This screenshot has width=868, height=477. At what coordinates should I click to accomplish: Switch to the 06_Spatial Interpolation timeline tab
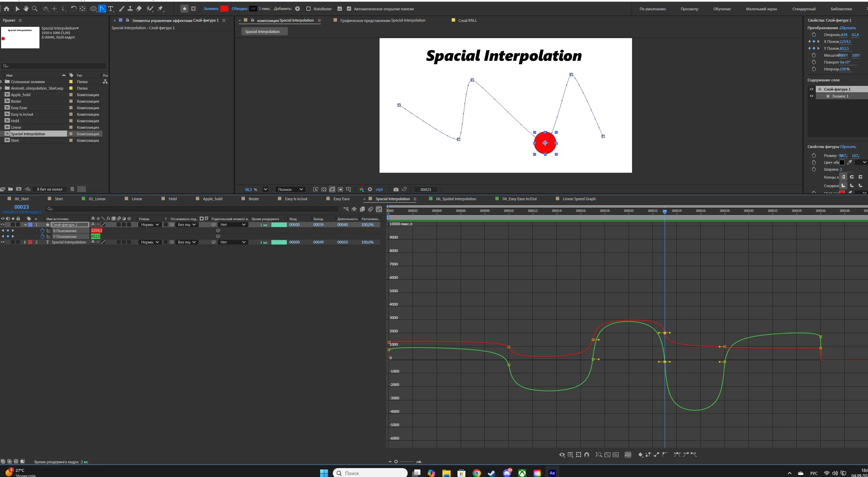[456, 199]
